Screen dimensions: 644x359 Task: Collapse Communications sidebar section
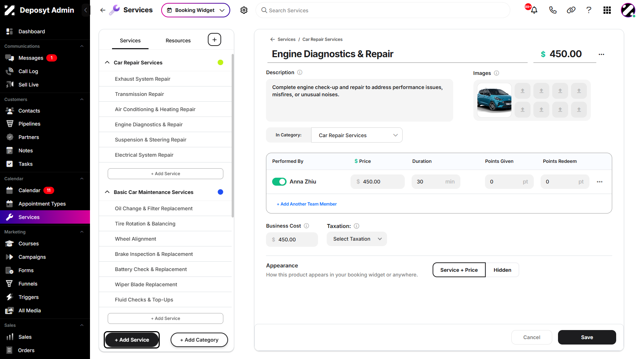tap(82, 46)
